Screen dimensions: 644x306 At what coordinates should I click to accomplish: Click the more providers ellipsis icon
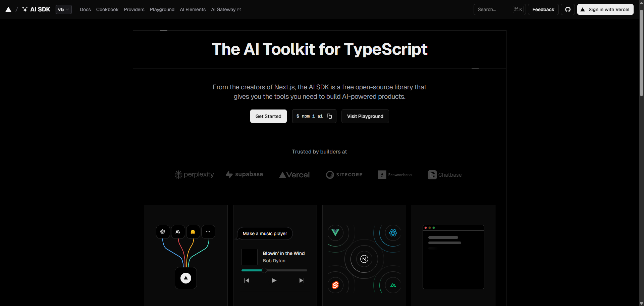point(208,232)
